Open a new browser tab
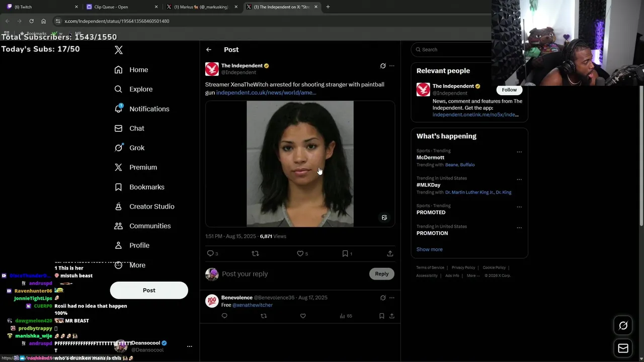The height and width of the screenshot is (362, 644). click(328, 7)
